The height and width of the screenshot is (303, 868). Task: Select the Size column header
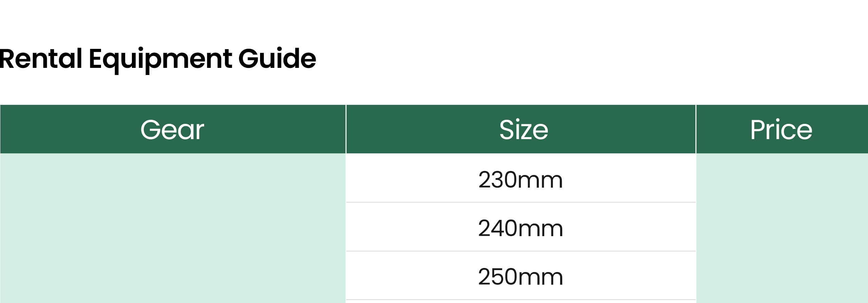coord(521,129)
